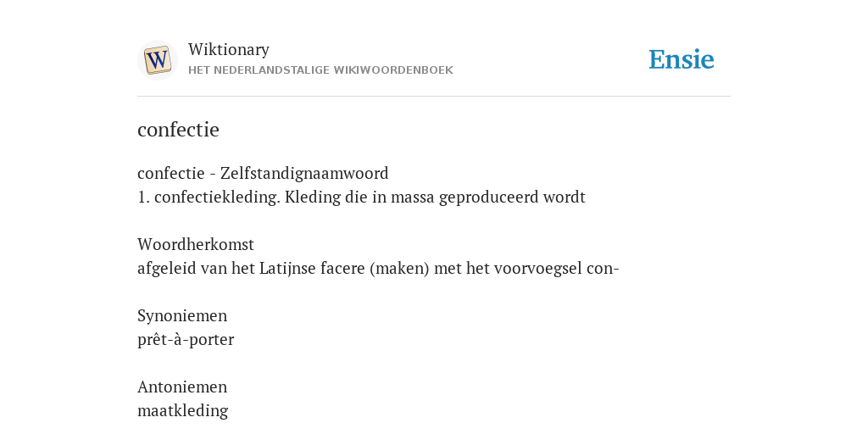Click the line confectie - Zelfstandignaamwoord

coord(263,173)
